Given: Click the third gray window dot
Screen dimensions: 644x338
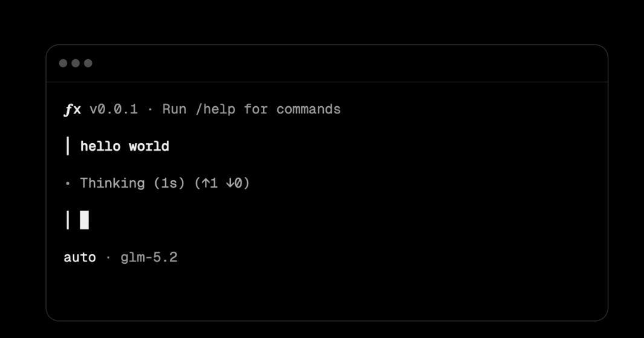Looking at the screenshot, I should pyautogui.click(x=88, y=63).
